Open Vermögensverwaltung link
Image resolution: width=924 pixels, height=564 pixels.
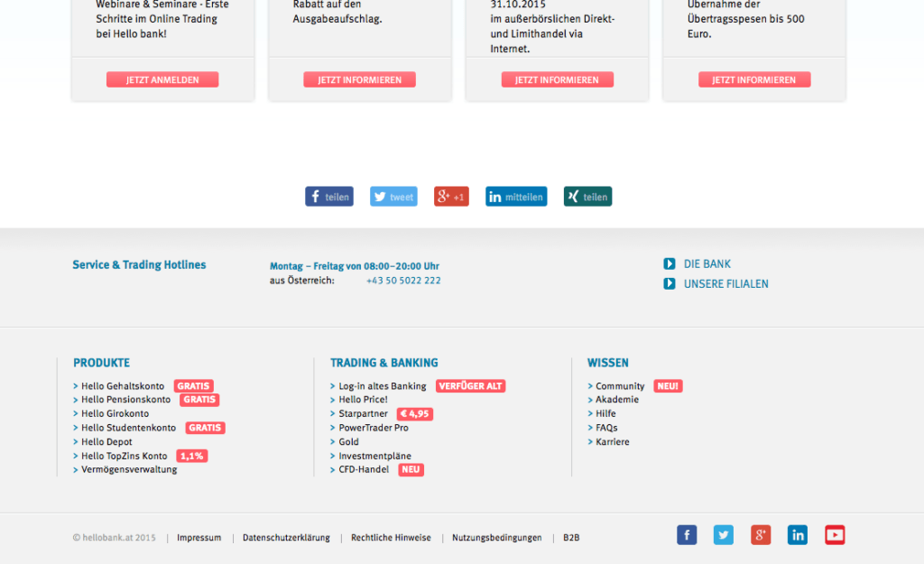click(129, 470)
